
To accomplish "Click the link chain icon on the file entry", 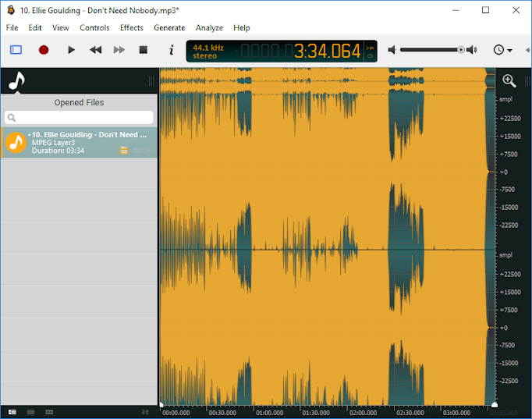I will click(x=137, y=151).
